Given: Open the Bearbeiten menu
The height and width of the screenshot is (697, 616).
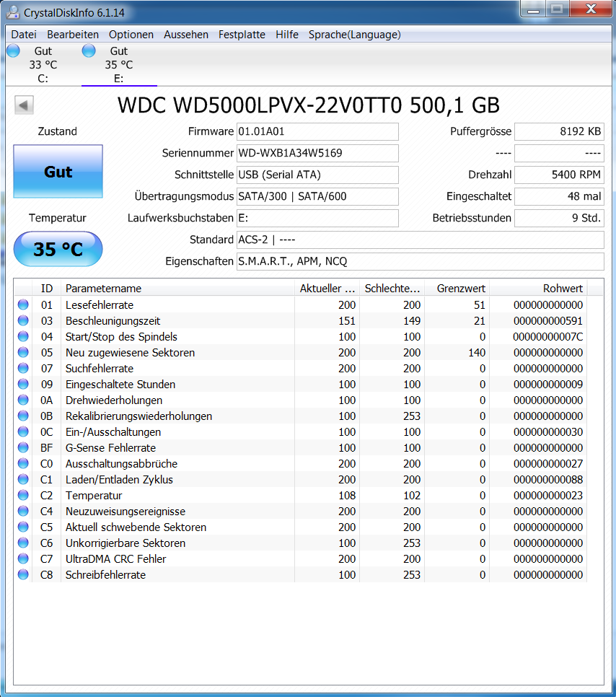Looking at the screenshot, I should tap(73, 35).
